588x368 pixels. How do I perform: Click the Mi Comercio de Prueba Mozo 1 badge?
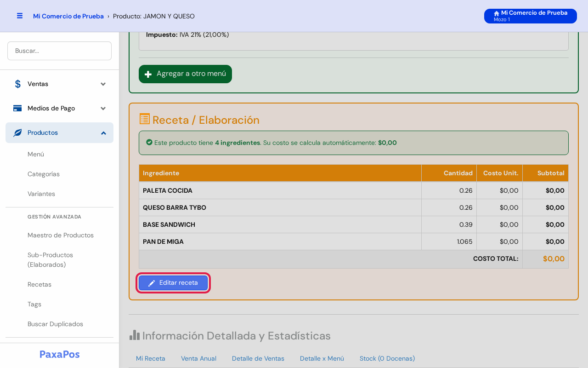coord(531,16)
